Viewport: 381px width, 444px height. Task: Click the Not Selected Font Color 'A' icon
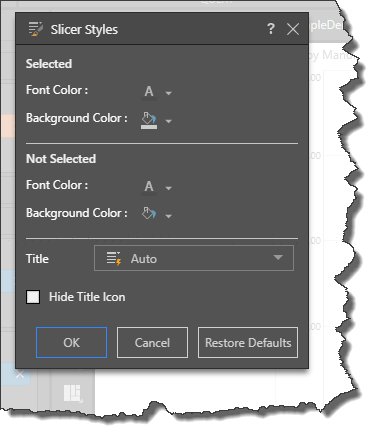(149, 186)
